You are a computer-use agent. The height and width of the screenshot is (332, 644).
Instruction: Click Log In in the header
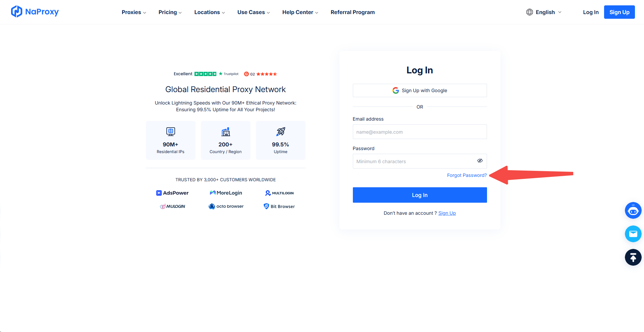point(591,12)
